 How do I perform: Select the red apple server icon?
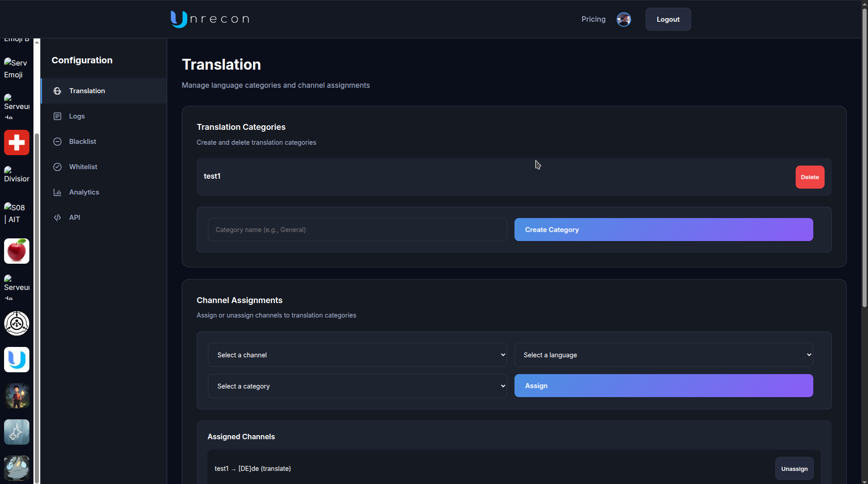[17, 251]
